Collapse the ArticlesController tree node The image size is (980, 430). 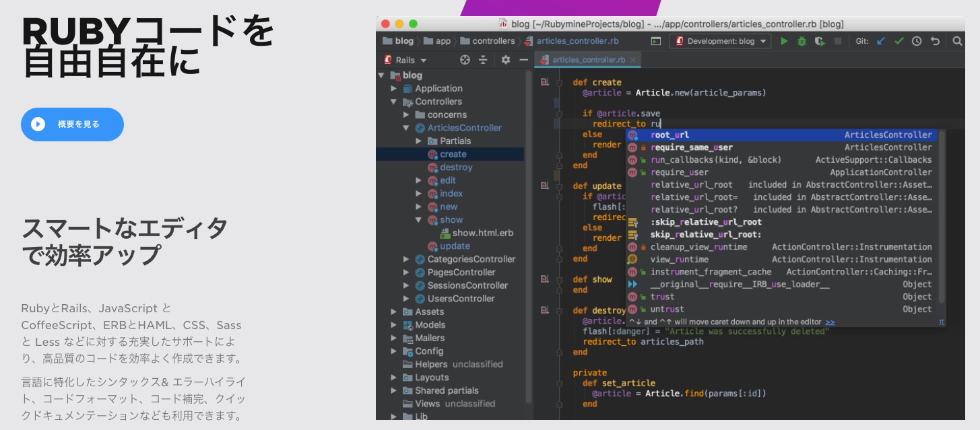[406, 128]
